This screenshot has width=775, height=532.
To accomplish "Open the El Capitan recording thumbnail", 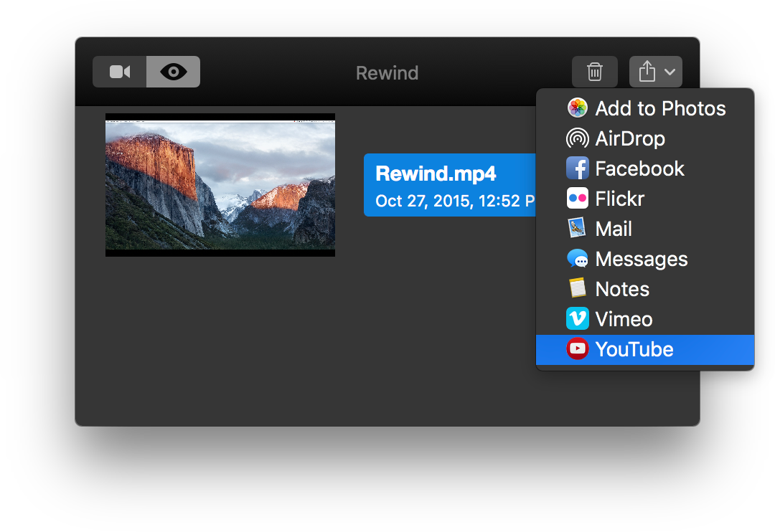I will click(x=220, y=185).
